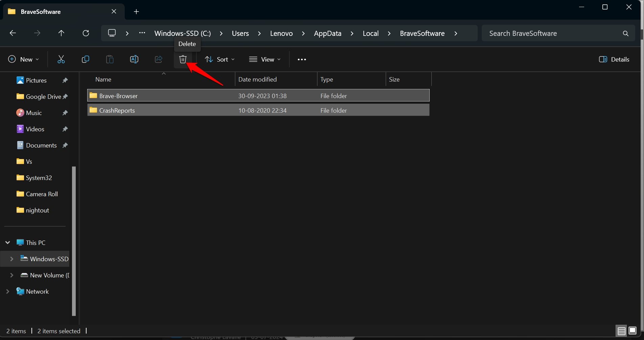
Task: Click the pin icon next to Google Drive
Action: [65, 97]
